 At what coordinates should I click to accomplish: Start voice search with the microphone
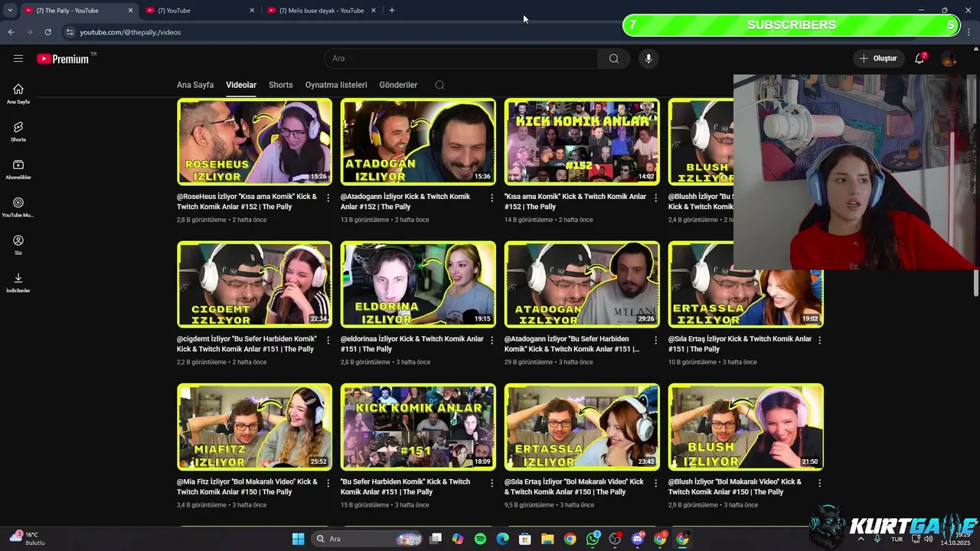[648, 59]
